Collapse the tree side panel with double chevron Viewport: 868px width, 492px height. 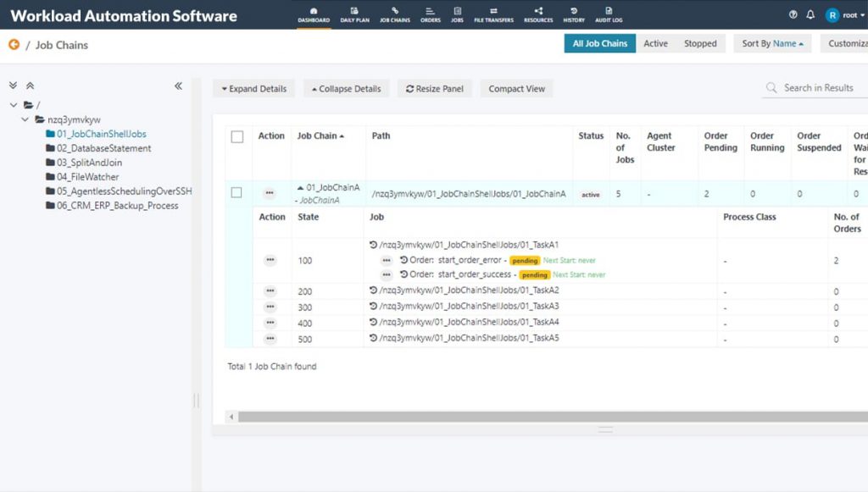(178, 86)
